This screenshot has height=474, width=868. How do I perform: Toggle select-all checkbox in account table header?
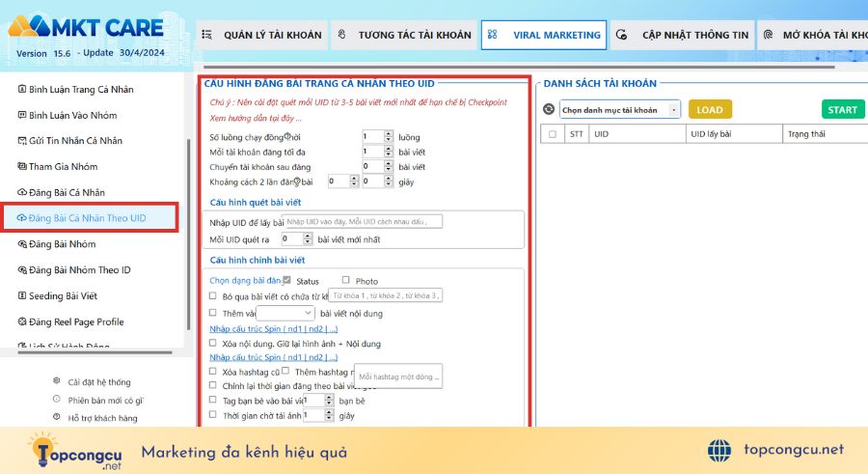point(553,134)
